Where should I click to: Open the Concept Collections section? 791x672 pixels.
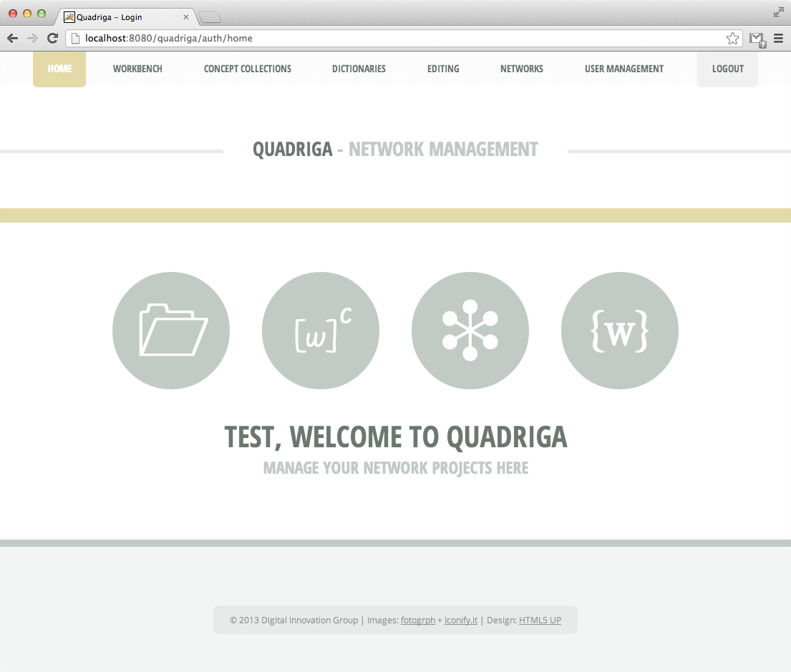pyautogui.click(x=247, y=69)
